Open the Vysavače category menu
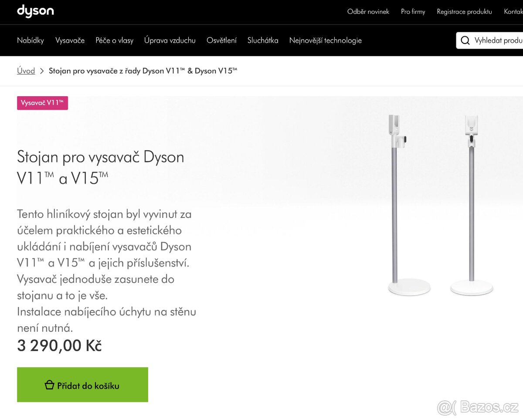The height and width of the screenshot is (420, 523). click(x=70, y=40)
